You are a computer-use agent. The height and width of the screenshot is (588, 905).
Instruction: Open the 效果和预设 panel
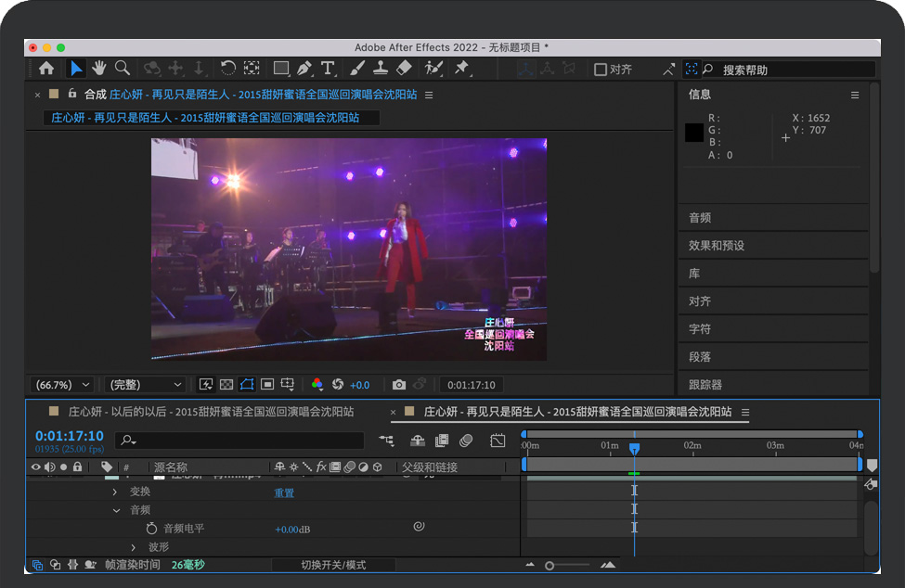pos(717,246)
